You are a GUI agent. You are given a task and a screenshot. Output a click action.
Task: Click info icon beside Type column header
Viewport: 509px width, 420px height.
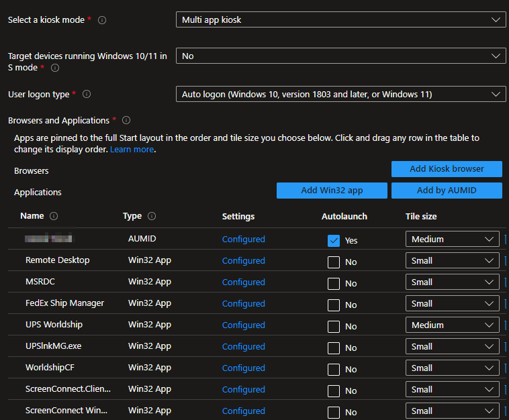(152, 216)
